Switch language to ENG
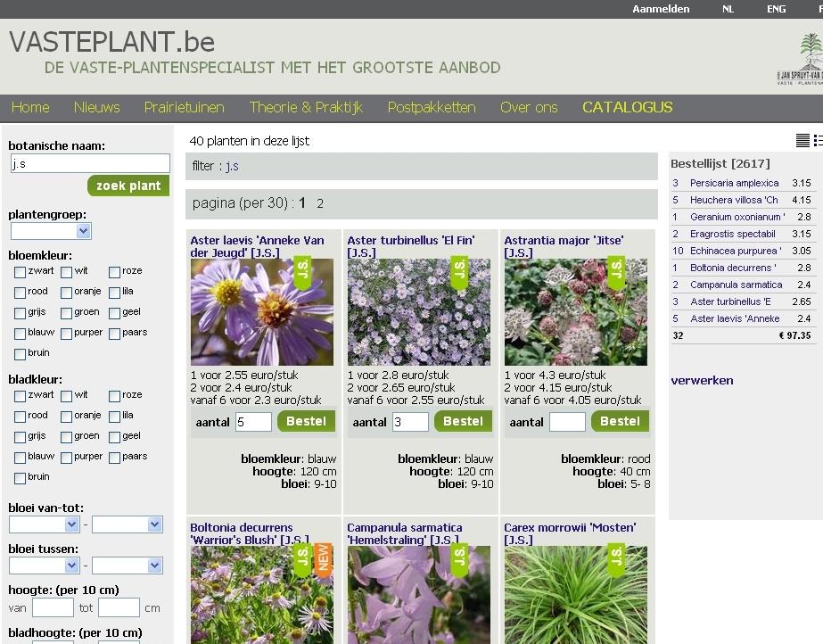 777,9
